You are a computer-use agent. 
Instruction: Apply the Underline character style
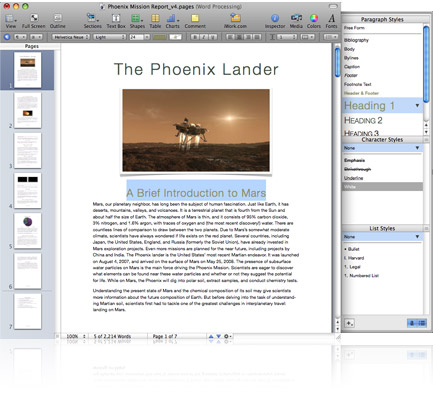pyautogui.click(x=354, y=178)
